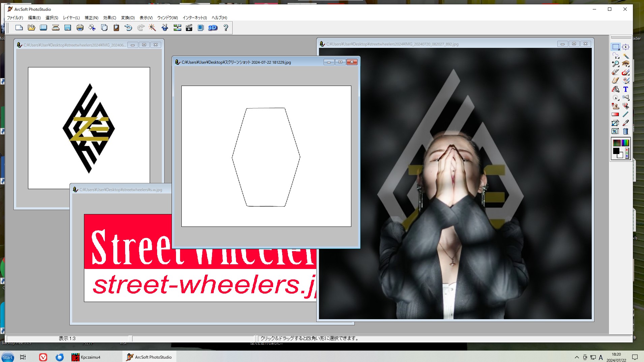Select the round shape tool
Screen dimensions: 644x362
[616, 97]
